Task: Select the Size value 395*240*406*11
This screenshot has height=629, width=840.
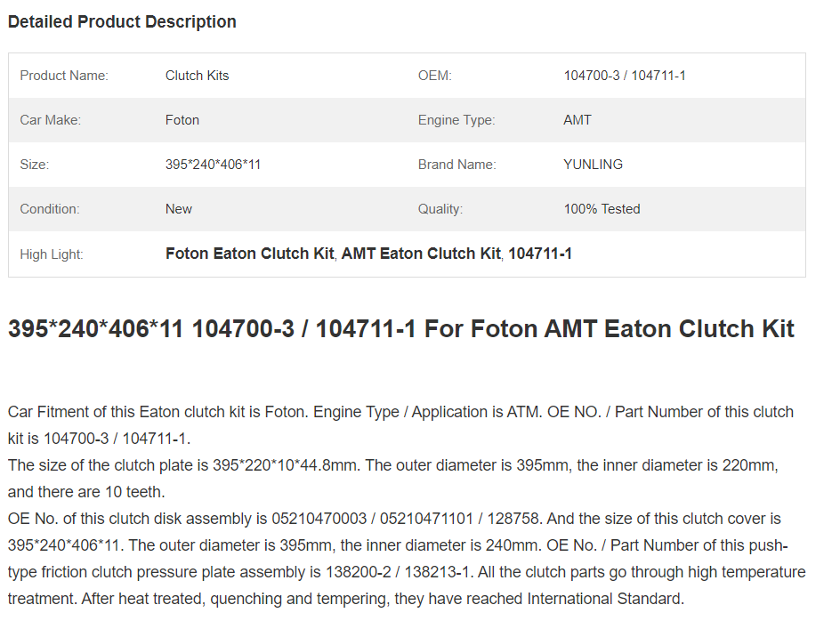Action: coord(214,165)
